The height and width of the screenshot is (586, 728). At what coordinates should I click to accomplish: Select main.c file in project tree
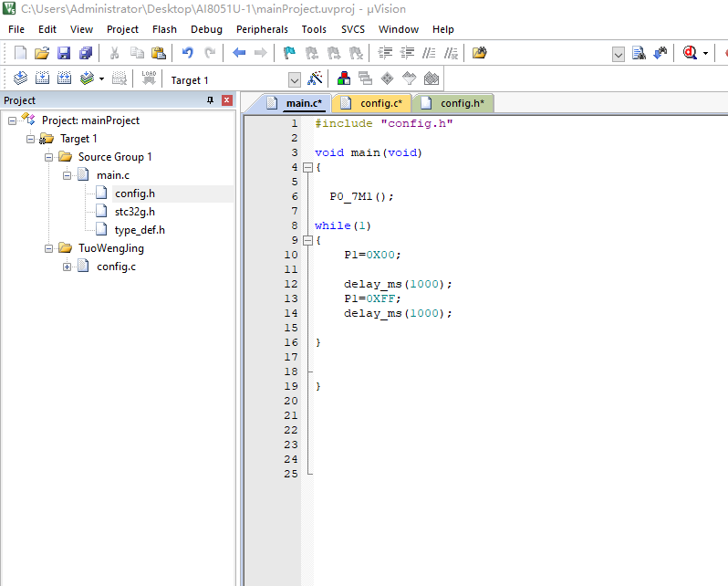[113, 175]
